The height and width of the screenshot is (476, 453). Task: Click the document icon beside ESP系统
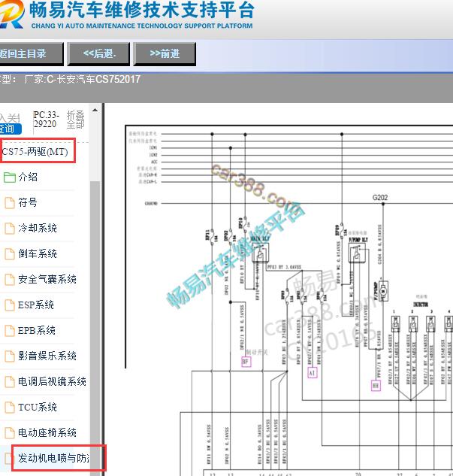(x=10, y=305)
